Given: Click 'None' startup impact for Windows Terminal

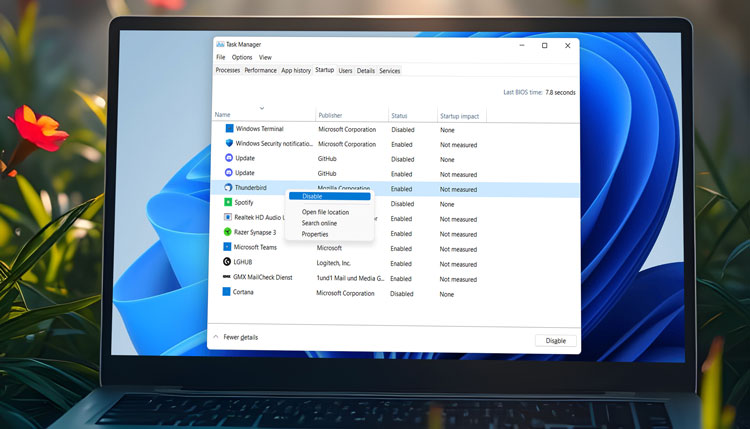Looking at the screenshot, I should (447, 130).
